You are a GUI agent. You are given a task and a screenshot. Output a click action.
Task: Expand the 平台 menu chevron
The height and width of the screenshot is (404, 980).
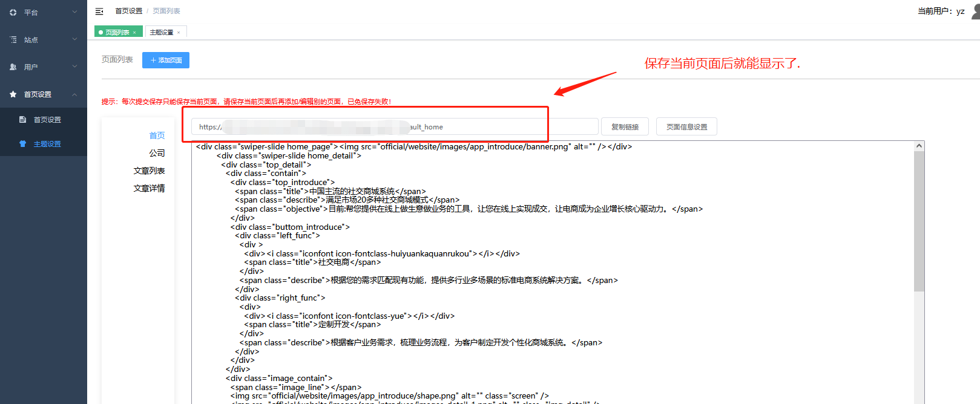click(74, 12)
